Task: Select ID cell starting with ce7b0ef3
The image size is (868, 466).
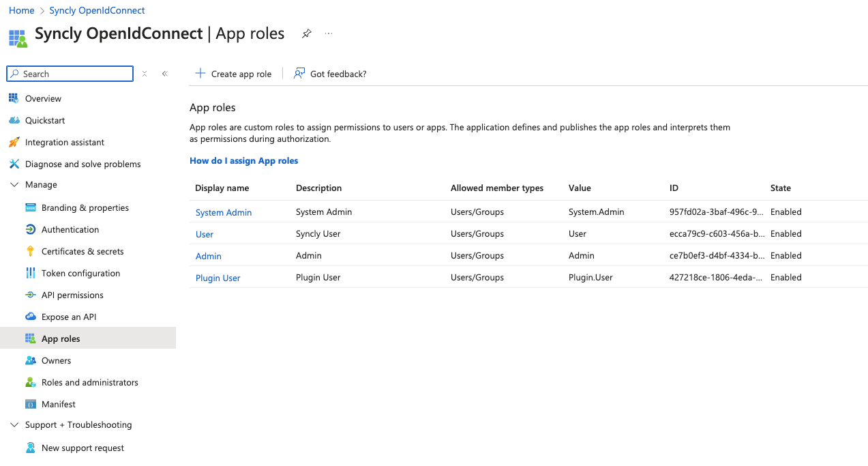Action: [717, 255]
